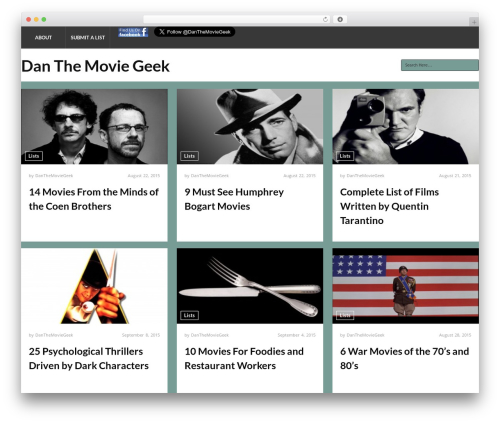Open 14 Movies From the Minds of Coen Brothers
The image size is (500, 423).
click(x=94, y=199)
